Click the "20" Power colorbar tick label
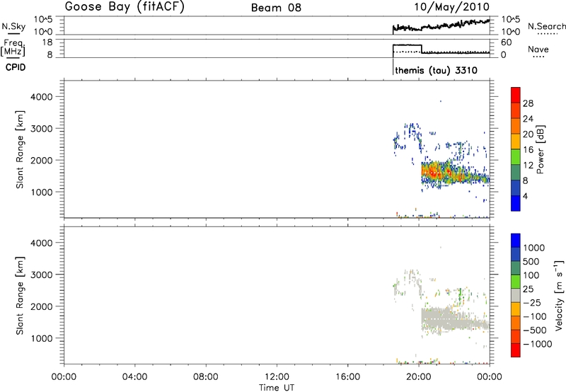The height and width of the screenshot is (392, 566). pyautogui.click(x=528, y=134)
